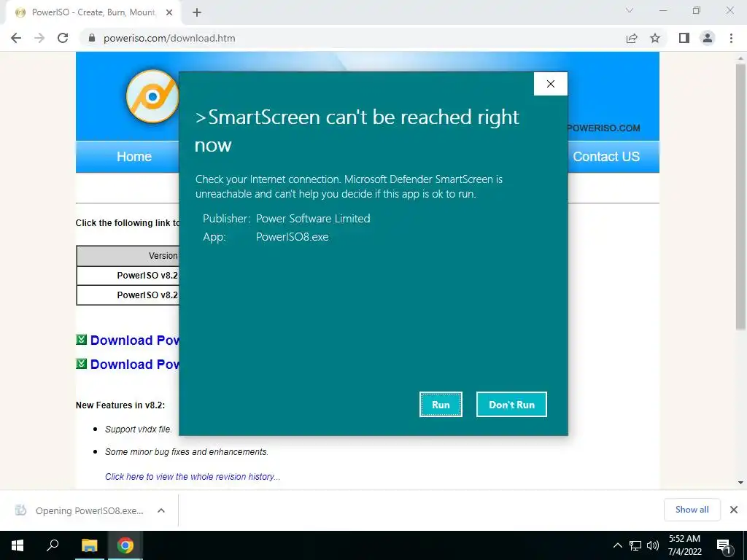Close the Chrome downloads bar
Image resolution: width=747 pixels, height=560 pixels.
point(734,510)
